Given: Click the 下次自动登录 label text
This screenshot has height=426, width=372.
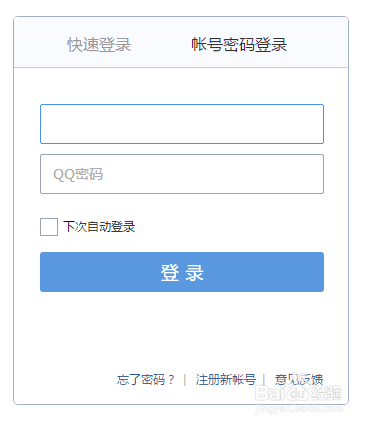Looking at the screenshot, I should pyautogui.click(x=99, y=227).
